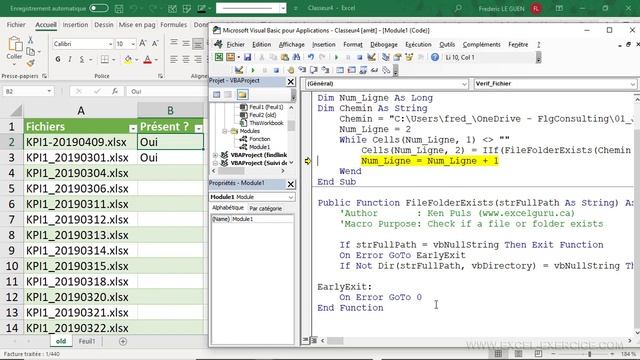Click the Step Over debug icon
The width and height of the screenshot is (640, 360).
click(313, 70)
